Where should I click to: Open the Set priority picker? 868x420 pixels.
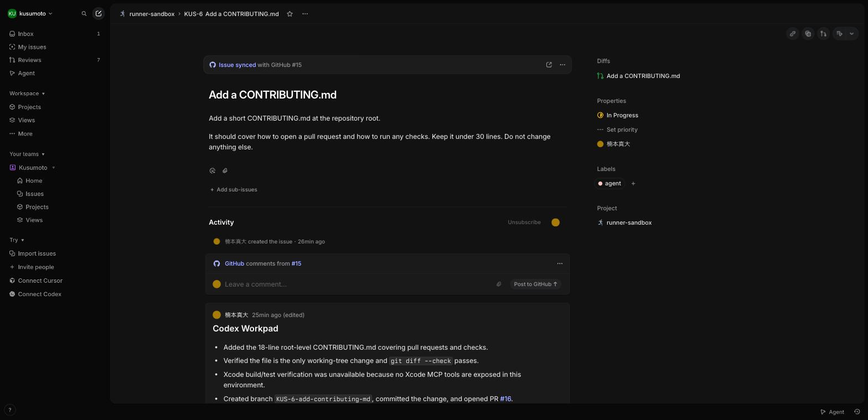click(617, 129)
